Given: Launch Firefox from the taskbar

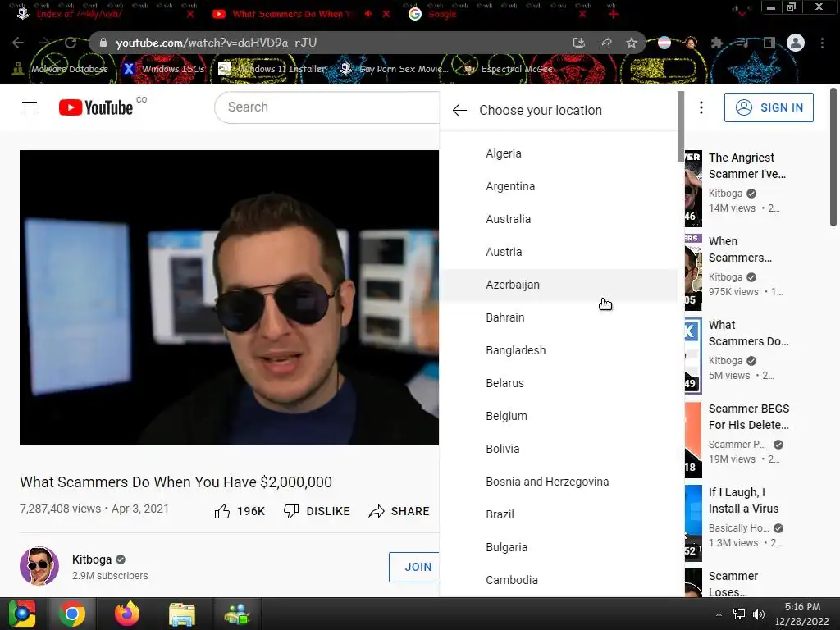Looking at the screenshot, I should click(127, 614).
